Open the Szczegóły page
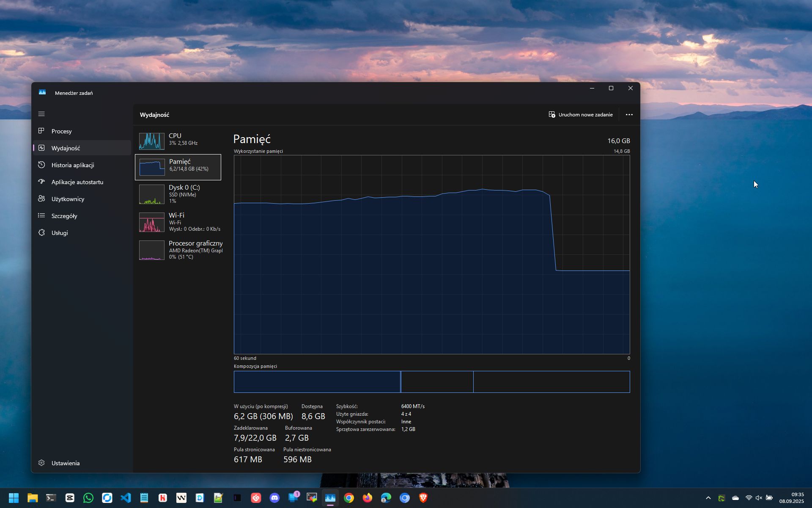 click(64, 216)
